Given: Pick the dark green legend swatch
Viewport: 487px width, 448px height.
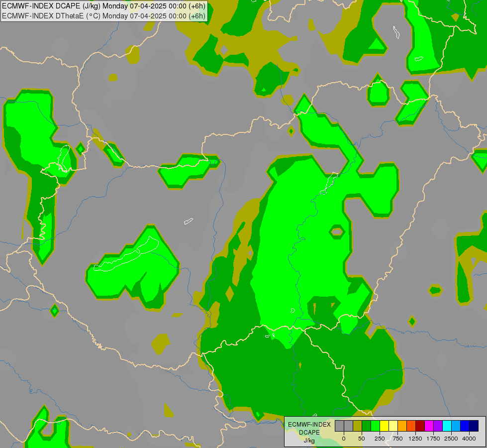Looking at the screenshot, I should click(366, 426).
